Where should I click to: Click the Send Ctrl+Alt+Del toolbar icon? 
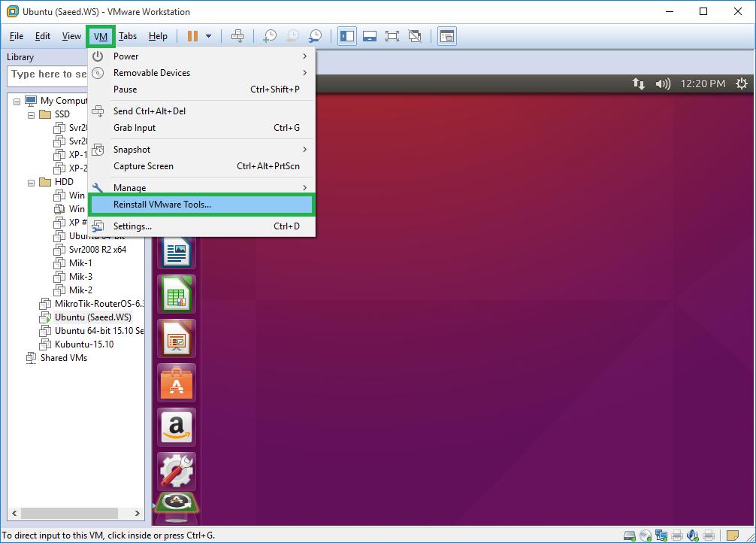(x=237, y=36)
